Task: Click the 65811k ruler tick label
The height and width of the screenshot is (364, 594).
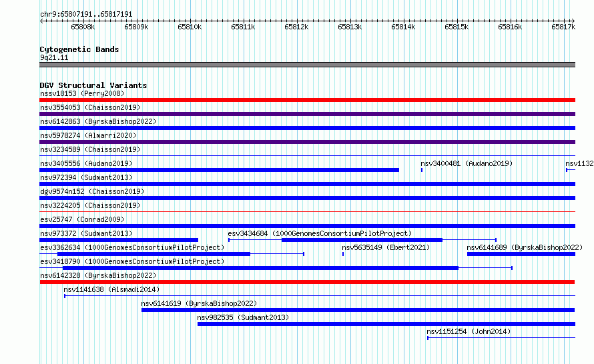Action: point(243,27)
